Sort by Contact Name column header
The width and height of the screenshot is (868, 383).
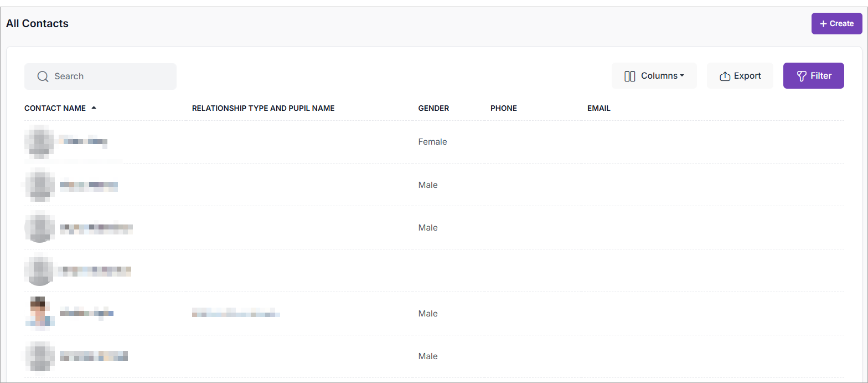click(x=55, y=109)
